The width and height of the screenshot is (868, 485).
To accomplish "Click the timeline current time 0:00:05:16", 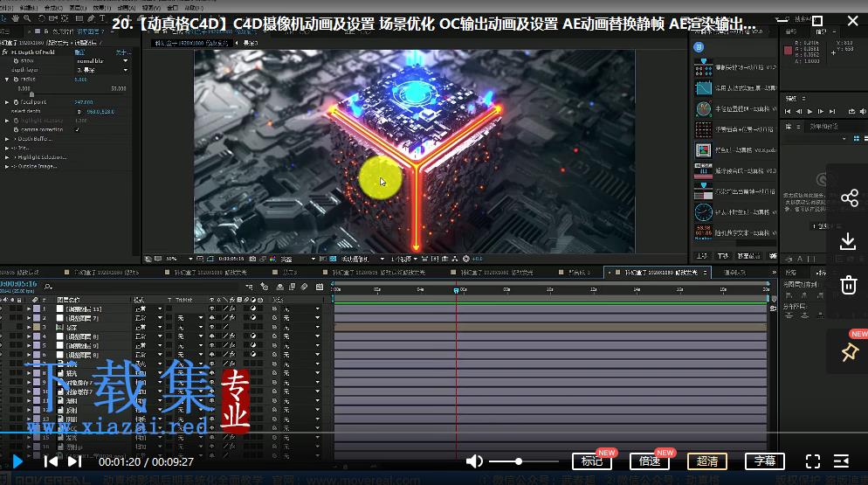I will tap(17, 284).
